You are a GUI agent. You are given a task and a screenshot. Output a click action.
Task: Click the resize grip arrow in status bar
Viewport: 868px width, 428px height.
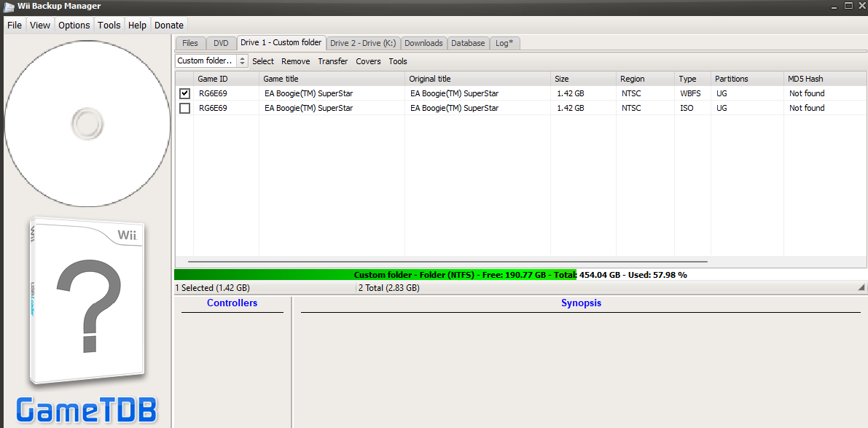tap(862, 289)
